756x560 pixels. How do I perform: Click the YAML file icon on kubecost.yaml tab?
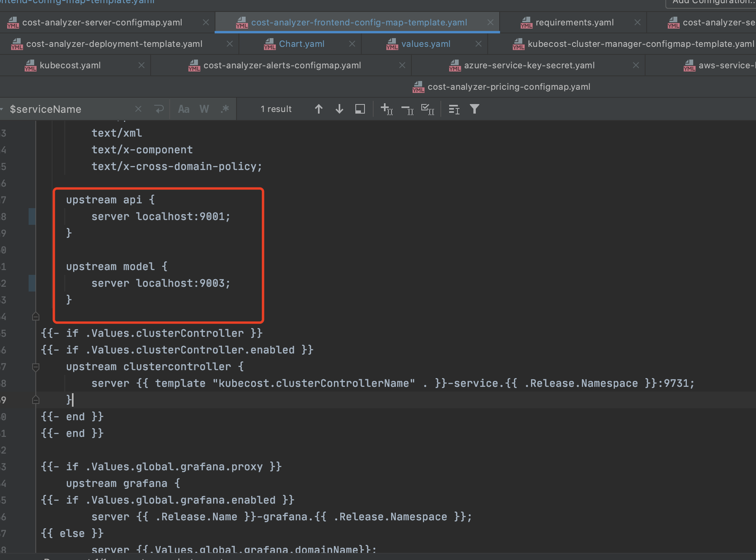pos(30,65)
